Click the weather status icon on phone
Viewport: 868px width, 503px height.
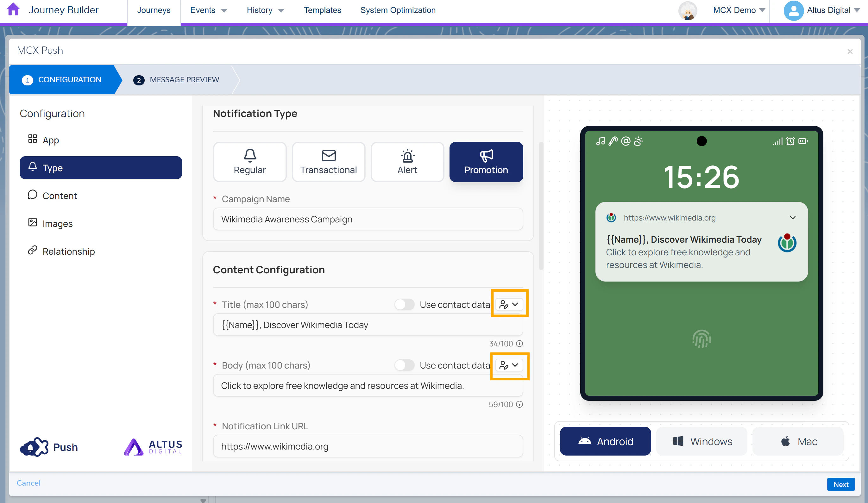pyautogui.click(x=638, y=141)
